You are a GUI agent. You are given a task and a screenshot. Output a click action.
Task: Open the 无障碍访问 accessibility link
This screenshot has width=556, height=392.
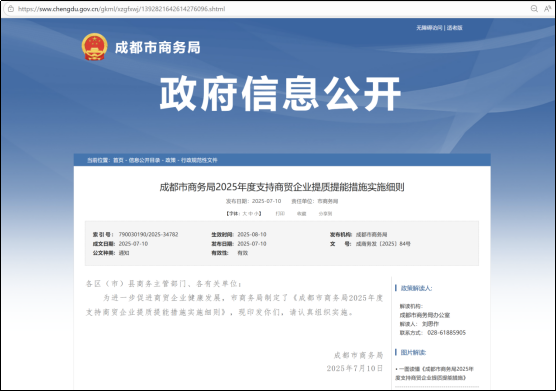click(429, 28)
